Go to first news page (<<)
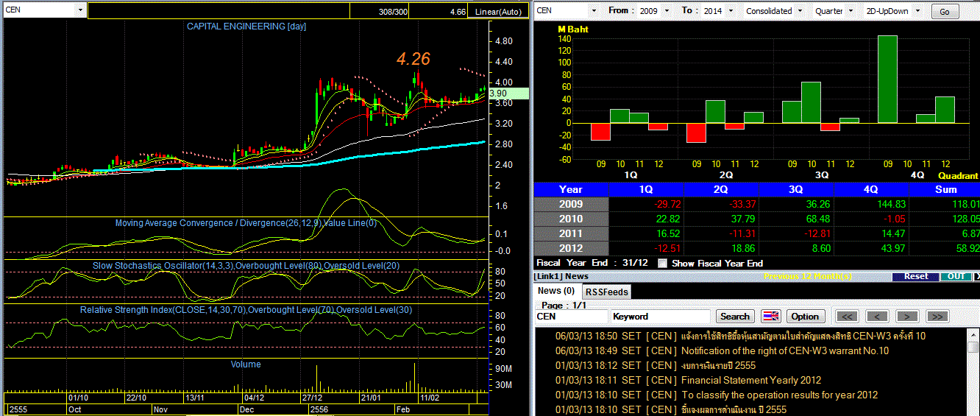Viewport: 980px width, 416px height. point(848,317)
